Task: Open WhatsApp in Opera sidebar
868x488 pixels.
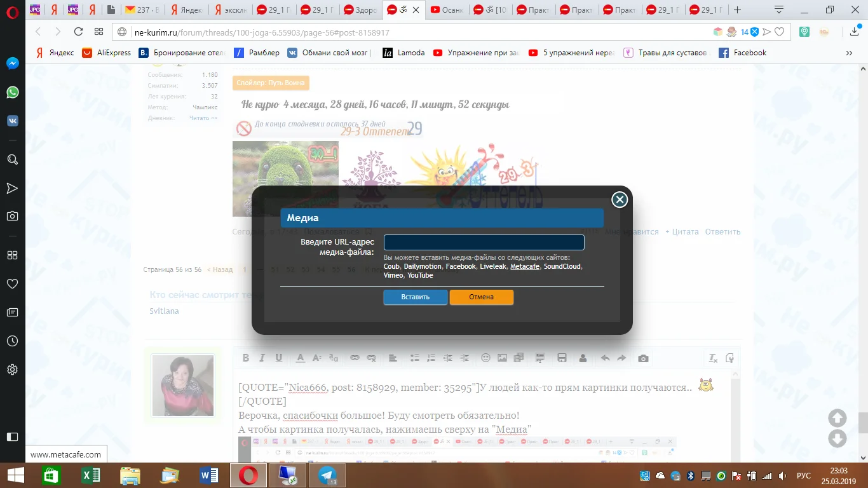Action: pyautogui.click(x=12, y=92)
